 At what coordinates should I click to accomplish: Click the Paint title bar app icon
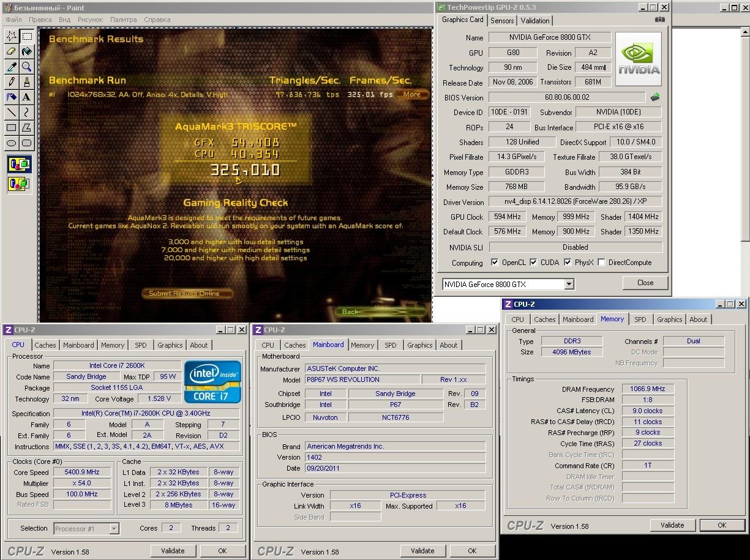pyautogui.click(x=7, y=8)
